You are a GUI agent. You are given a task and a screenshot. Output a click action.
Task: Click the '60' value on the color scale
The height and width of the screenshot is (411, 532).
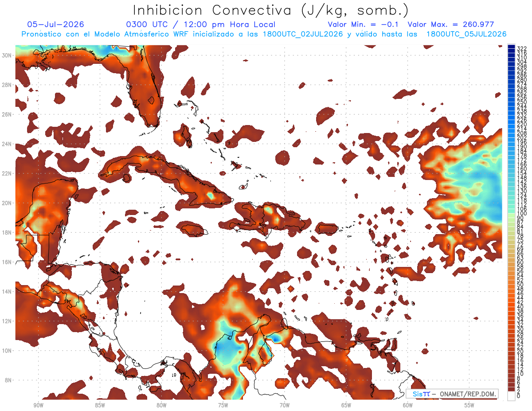tap(520, 262)
